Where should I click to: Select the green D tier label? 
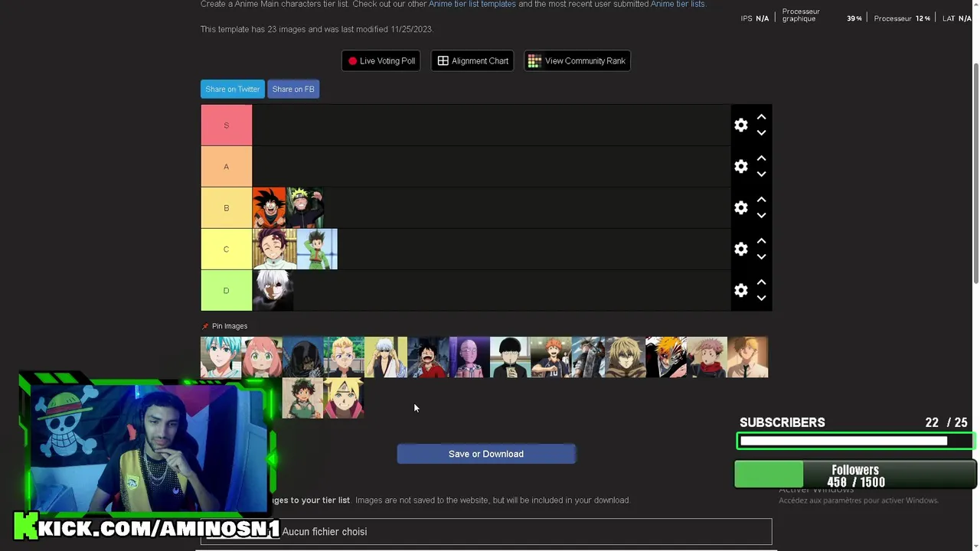point(226,290)
